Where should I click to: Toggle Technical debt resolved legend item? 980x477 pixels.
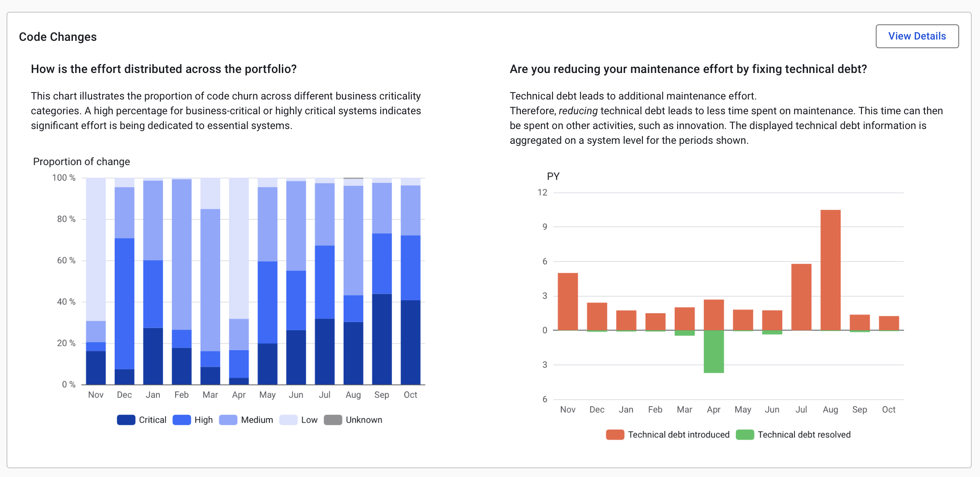(793, 435)
